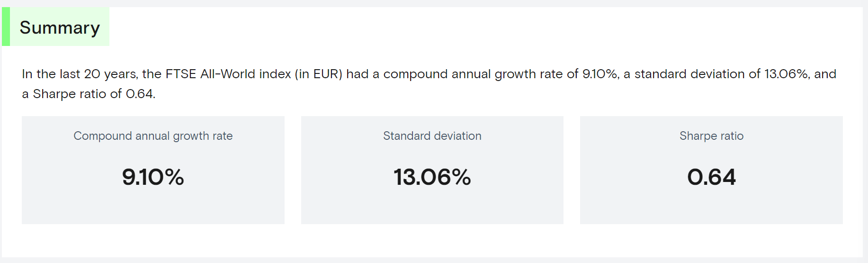Viewport: 868px width, 263px height.
Task: Click the "Standard deviation" card label
Action: click(432, 136)
